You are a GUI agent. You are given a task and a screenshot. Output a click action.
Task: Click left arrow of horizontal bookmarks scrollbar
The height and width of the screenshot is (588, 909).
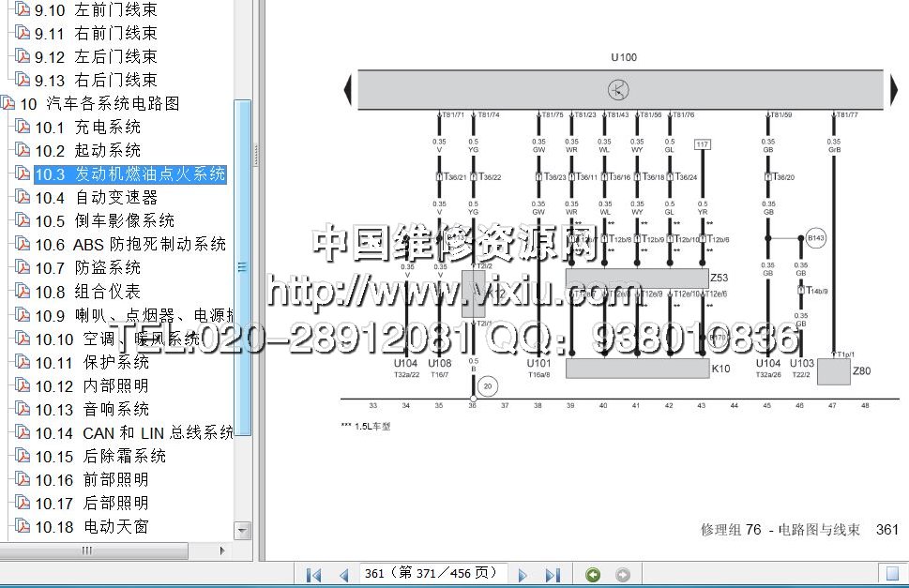point(9,550)
